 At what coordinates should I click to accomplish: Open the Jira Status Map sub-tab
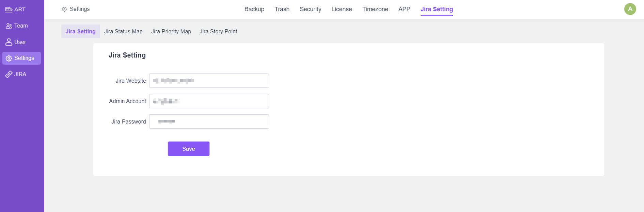[x=123, y=31]
